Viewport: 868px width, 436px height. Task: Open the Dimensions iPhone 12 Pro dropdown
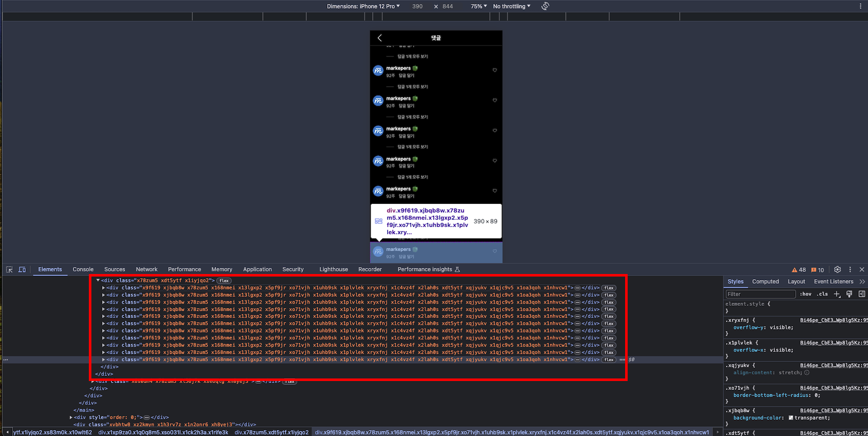(x=363, y=6)
